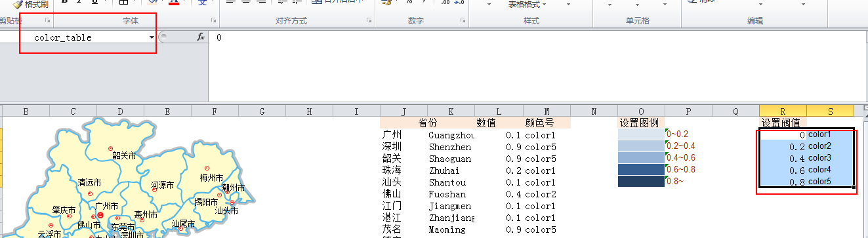Viewport: 868px width, 238px height.
Task: Select highlighted column R header
Action: pyautogui.click(x=783, y=111)
